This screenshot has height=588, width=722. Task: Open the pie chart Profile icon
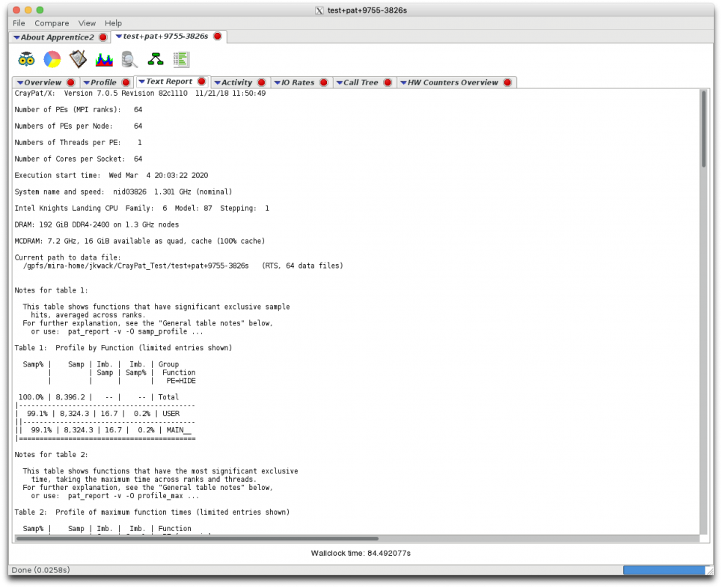[x=52, y=59]
